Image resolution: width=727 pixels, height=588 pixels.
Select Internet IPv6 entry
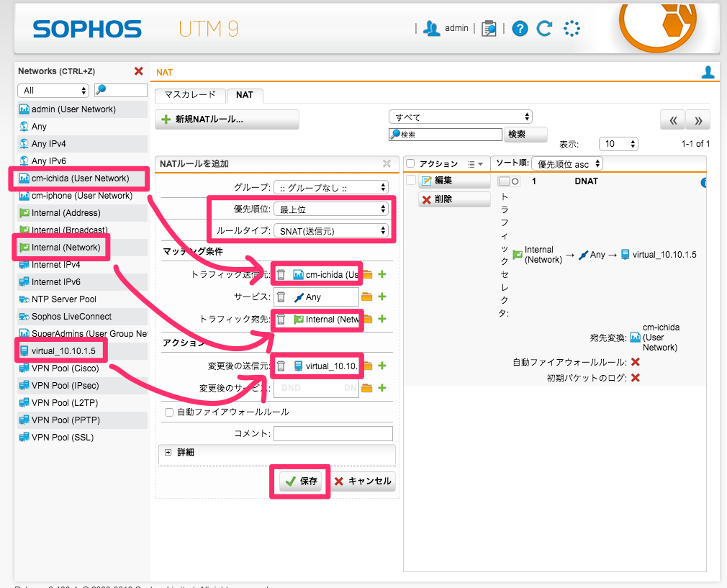(82, 282)
